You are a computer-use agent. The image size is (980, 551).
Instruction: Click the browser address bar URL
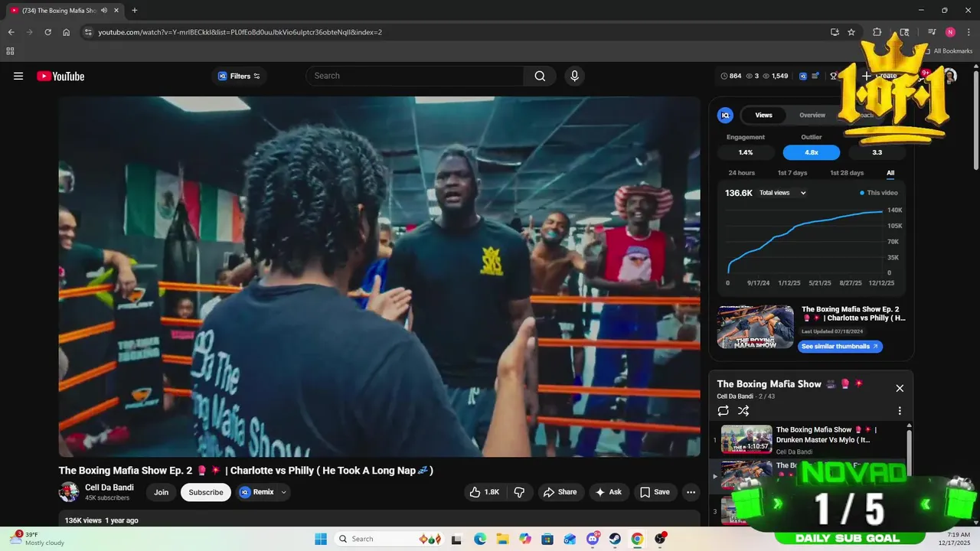tap(240, 32)
